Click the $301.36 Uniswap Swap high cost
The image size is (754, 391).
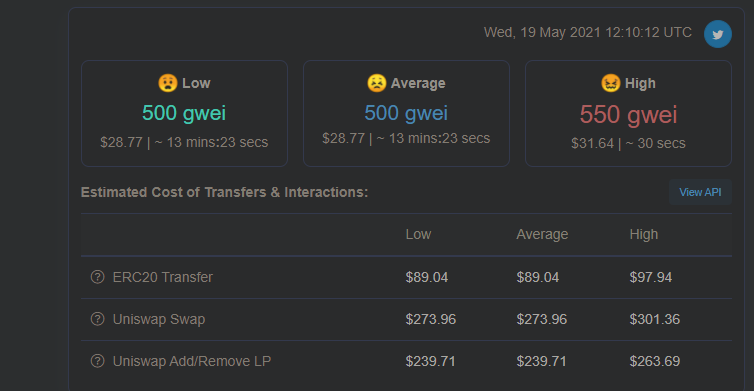654,319
